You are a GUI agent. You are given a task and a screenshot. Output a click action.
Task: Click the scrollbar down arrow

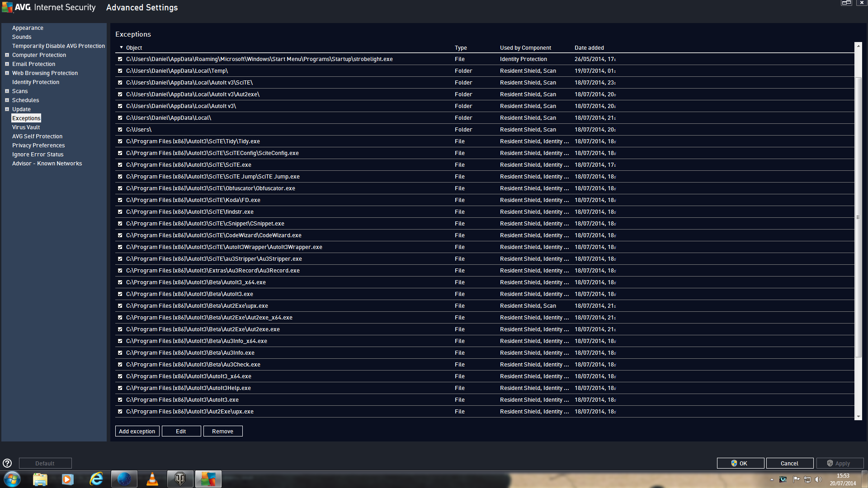click(x=858, y=416)
